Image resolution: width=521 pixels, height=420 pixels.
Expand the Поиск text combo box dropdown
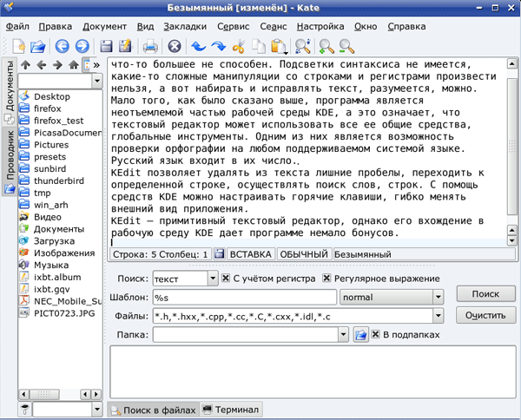pyautogui.click(x=213, y=279)
